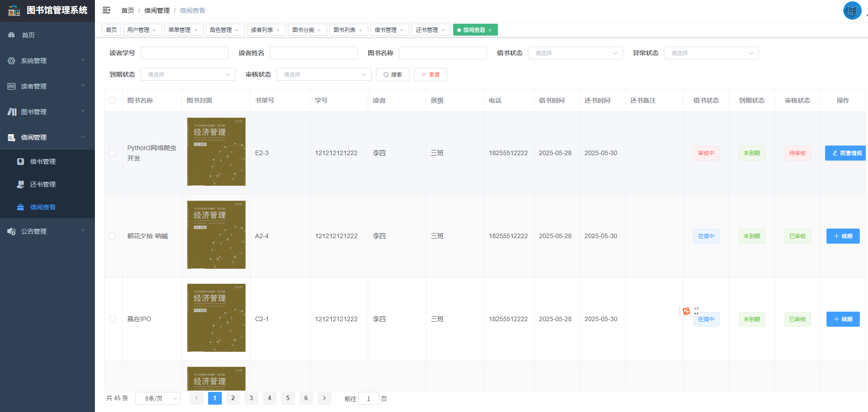Image resolution: width=868 pixels, height=412 pixels.
Task: Toggle the select-all checkbox in the table header
Action: [x=113, y=100]
